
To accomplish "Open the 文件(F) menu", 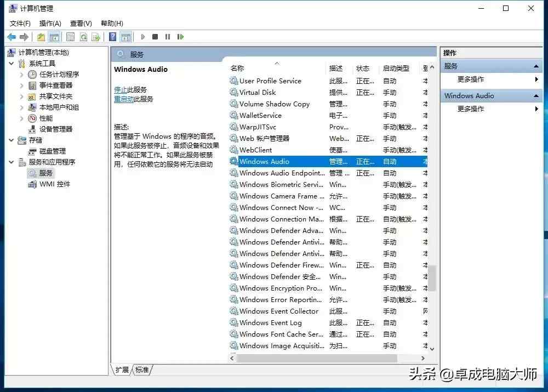I will click(20, 24).
